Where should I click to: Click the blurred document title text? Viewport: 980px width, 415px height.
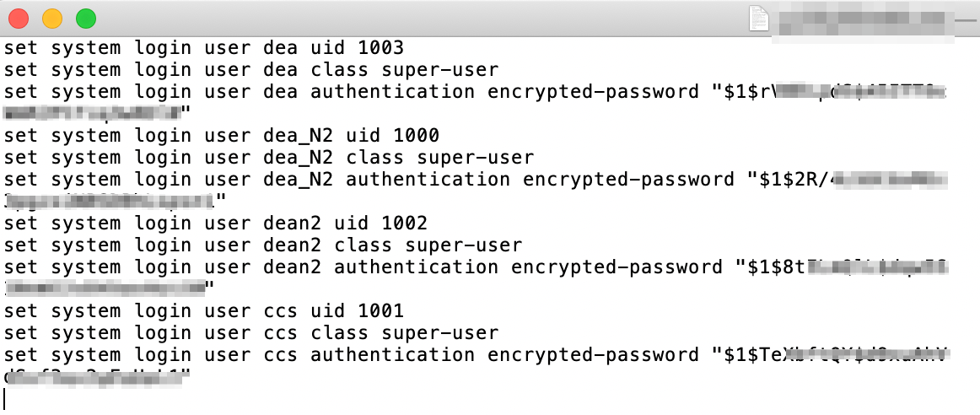[x=860, y=20]
